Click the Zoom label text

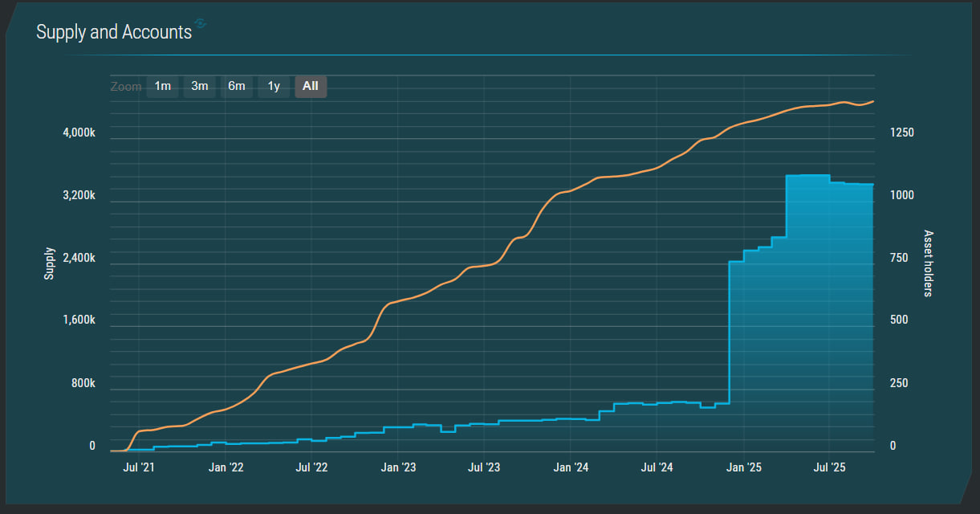coord(126,87)
